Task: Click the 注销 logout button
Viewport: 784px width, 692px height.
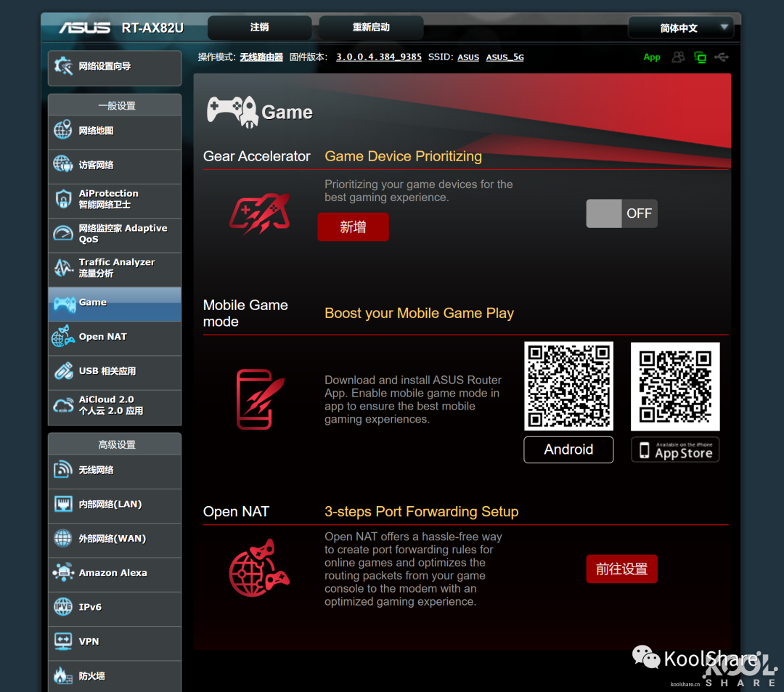Action: pyautogui.click(x=259, y=28)
